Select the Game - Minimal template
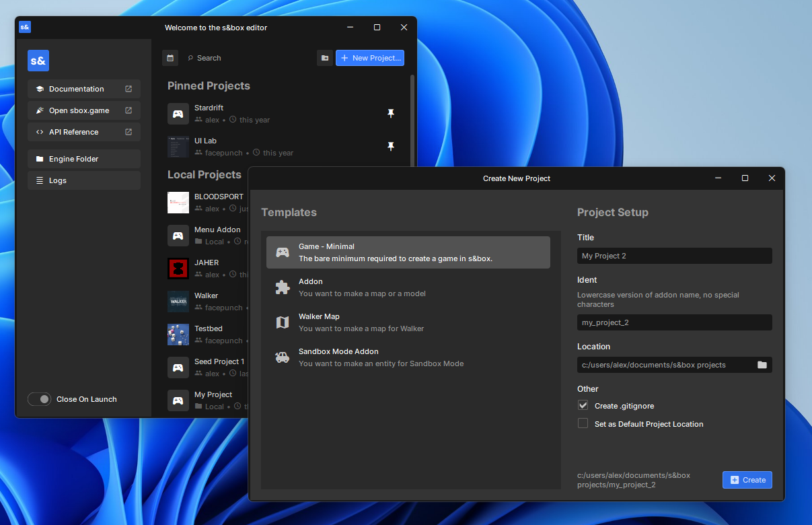Screen dimensions: 812x525 (408, 252)
